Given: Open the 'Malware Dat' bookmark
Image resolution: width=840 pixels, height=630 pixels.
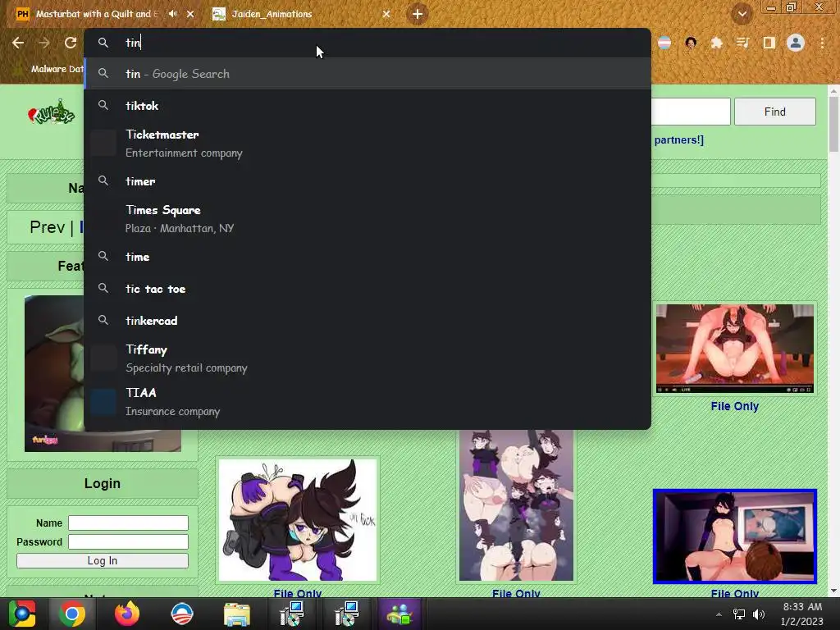Looking at the screenshot, I should (51, 69).
